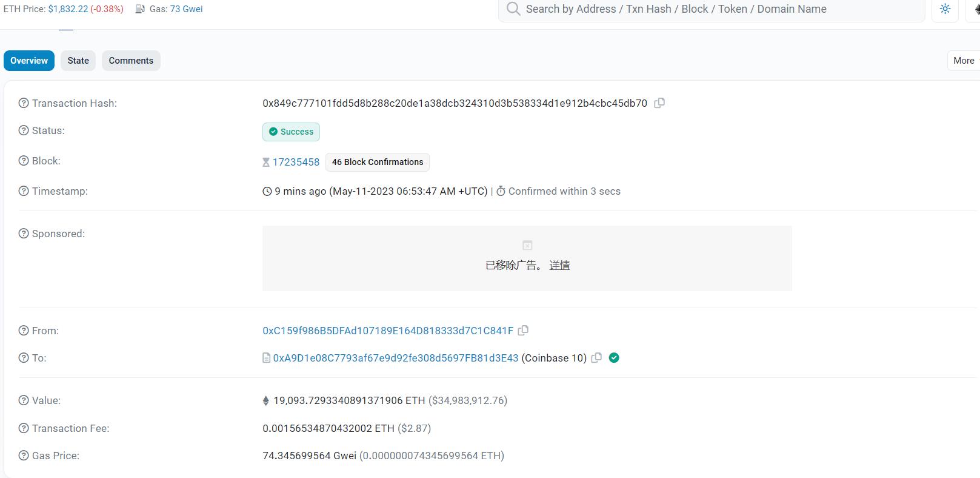Click the help icon beside Value

(24, 400)
